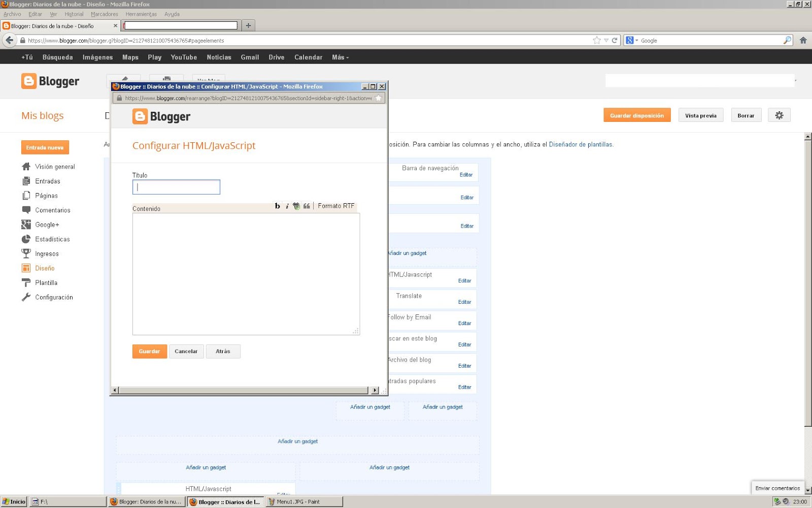Open the Herramientas menu
Screen dimensions: 812x508
pyautogui.click(x=141, y=14)
